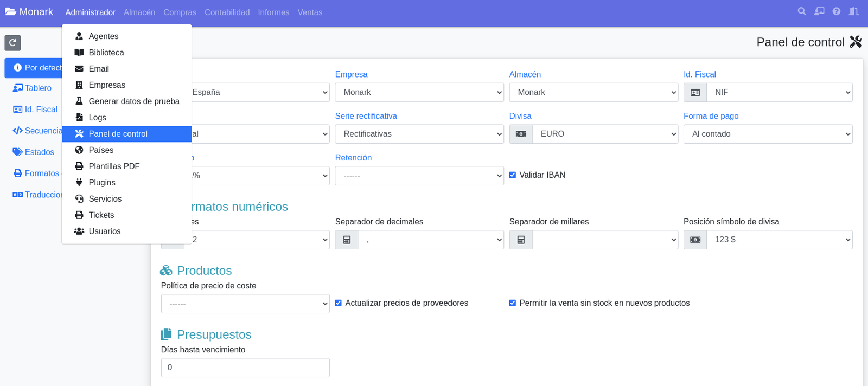The image size is (868, 386).
Task: Click the Email envelope icon in menu
Action: (79, 69)
